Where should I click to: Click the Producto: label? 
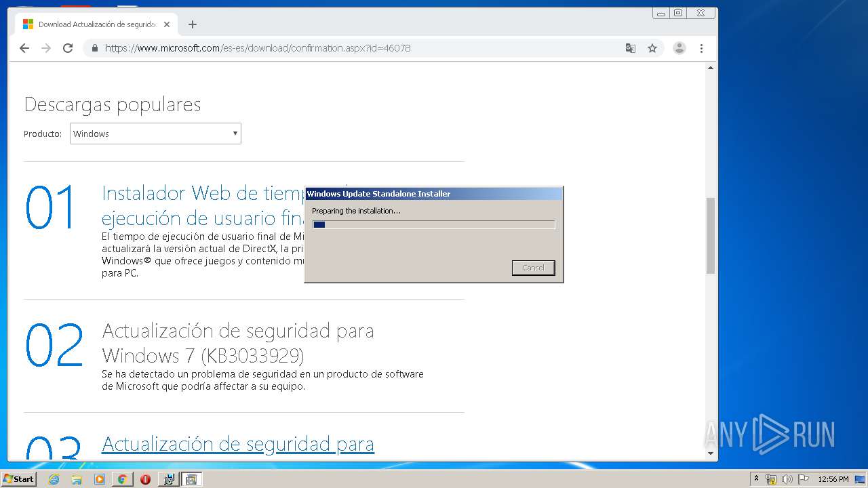pos(43,134)
